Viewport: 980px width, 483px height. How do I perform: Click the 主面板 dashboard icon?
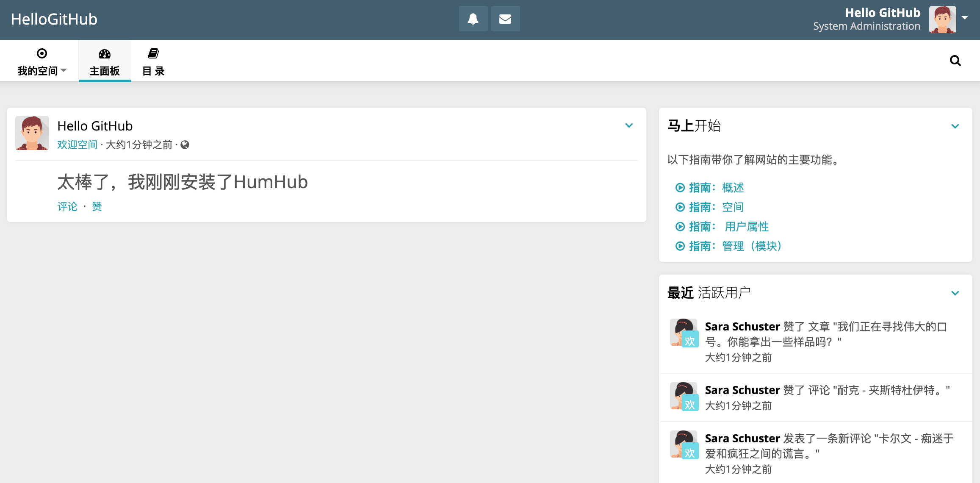pos(105,54)
